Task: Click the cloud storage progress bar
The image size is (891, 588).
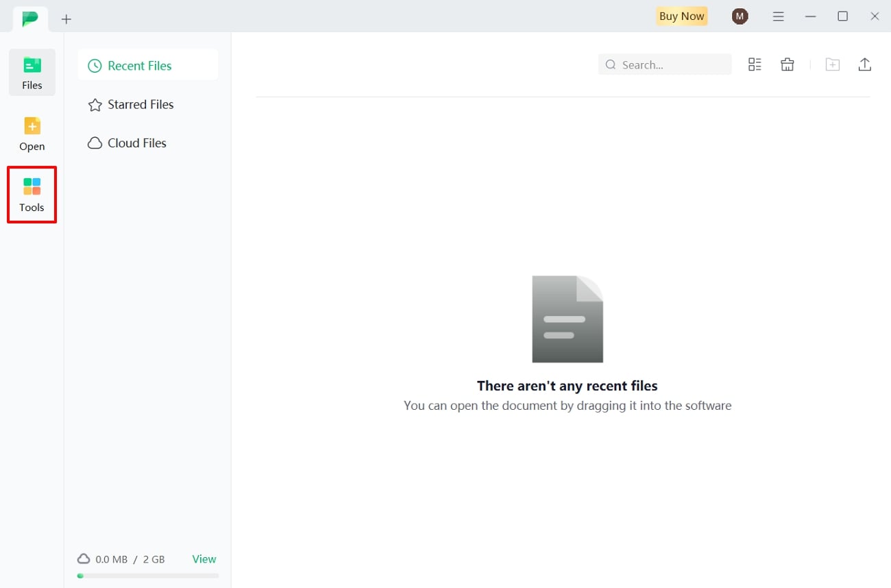Action: click(148, 576)
